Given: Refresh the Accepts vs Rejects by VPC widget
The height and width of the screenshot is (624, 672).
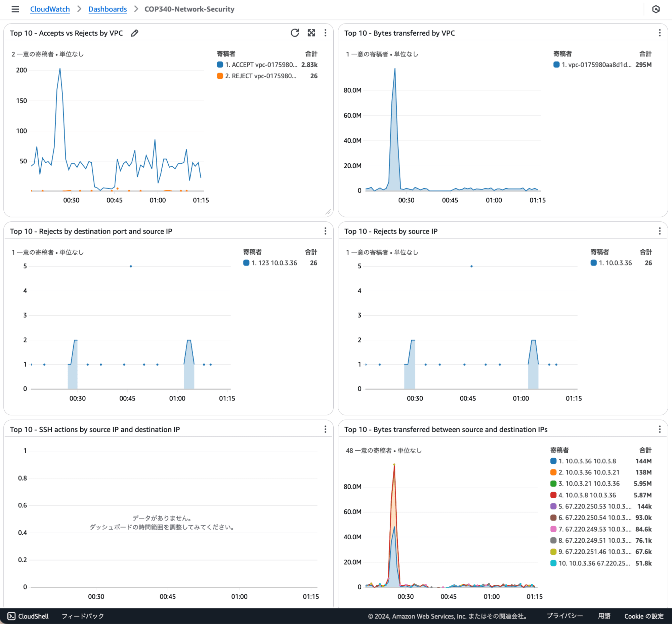Looking at the screenshot, I should point(295,33).
